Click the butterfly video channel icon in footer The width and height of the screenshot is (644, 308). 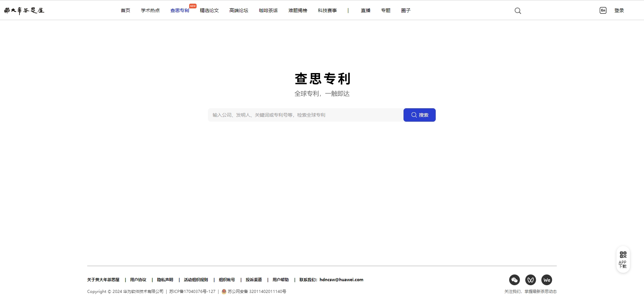coord(531,280)
